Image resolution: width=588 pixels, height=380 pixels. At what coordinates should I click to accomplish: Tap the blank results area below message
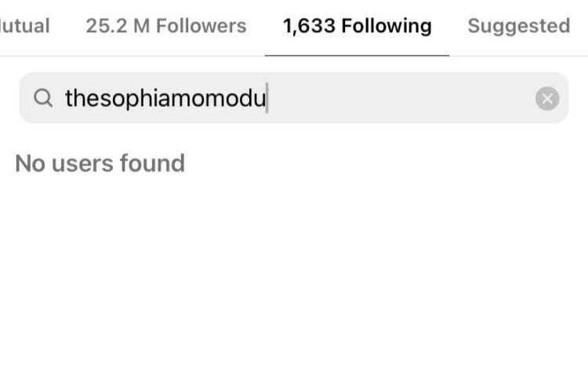294,274
